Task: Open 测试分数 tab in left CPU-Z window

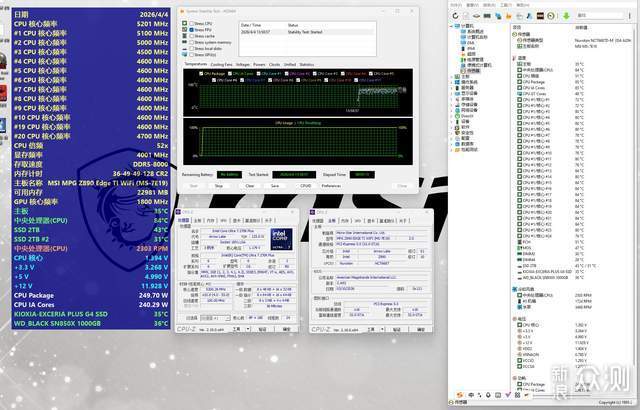Action: [x=253, y=221]
